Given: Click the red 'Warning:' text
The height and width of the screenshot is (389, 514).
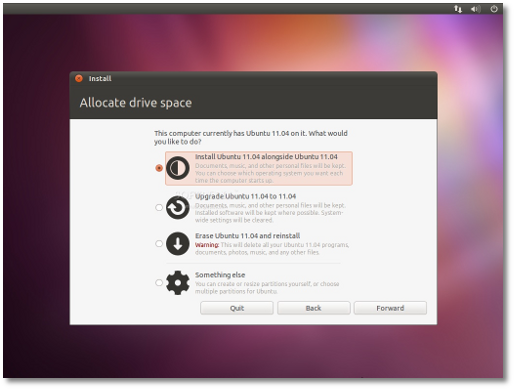Looking at the screenshot, I should point(207,245).
